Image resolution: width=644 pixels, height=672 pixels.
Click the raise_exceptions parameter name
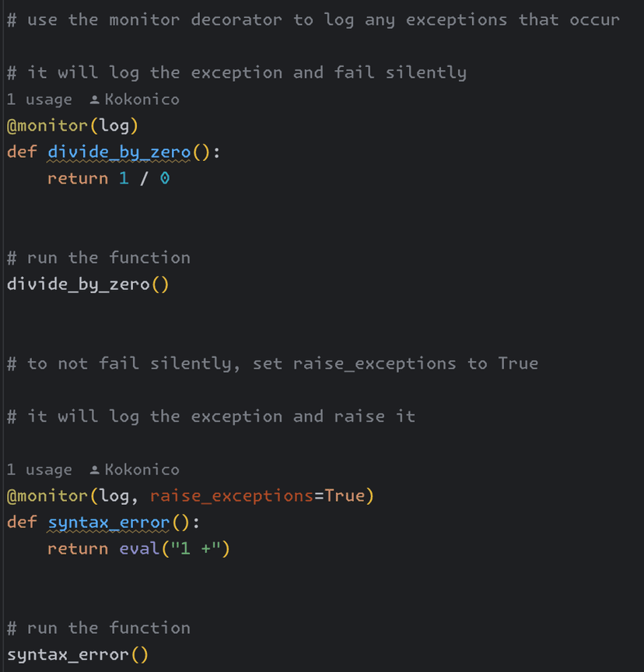coord(231,496)
